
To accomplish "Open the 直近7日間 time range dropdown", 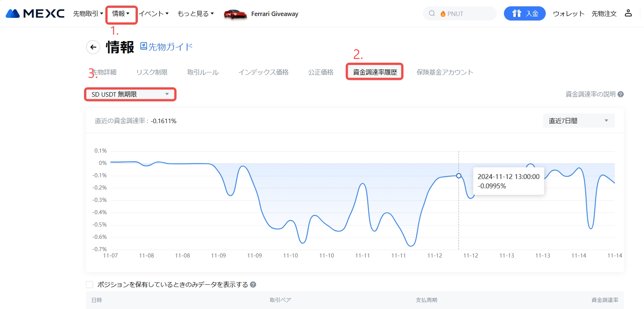I will [578, 121].
